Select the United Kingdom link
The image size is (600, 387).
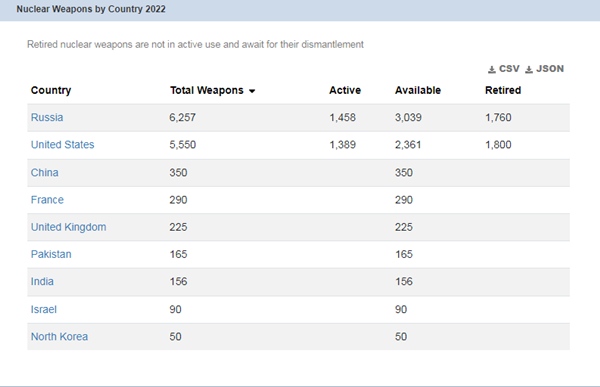68,227
